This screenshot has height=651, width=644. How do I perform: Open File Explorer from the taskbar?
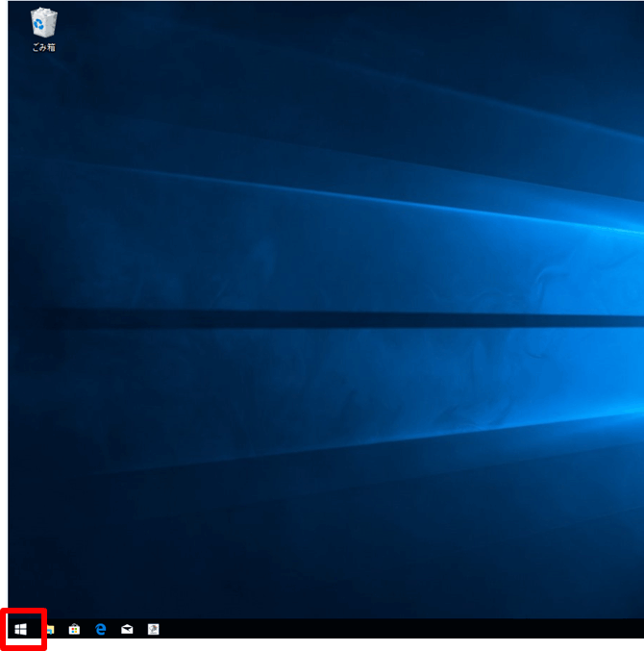[50, 630]
